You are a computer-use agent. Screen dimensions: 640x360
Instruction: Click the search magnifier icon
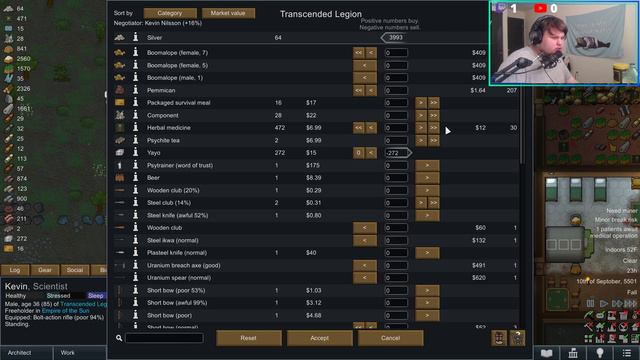pos(119,338)
